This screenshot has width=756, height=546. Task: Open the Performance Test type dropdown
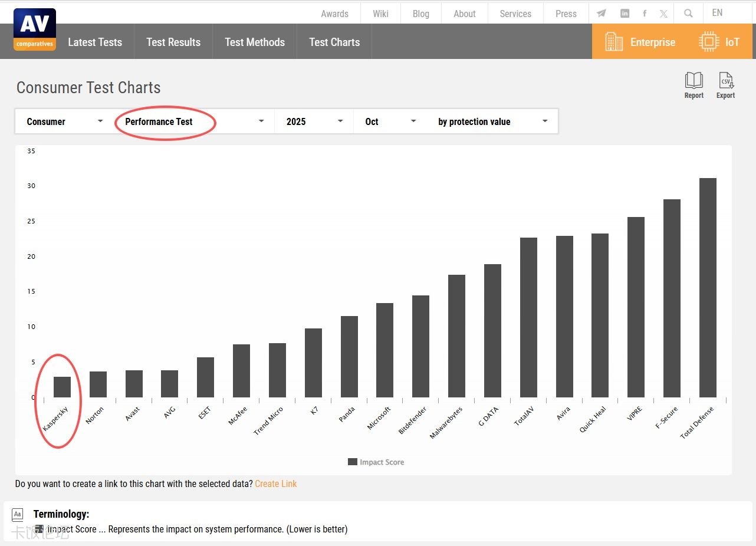pyautogui.click(x=194, y=121)
